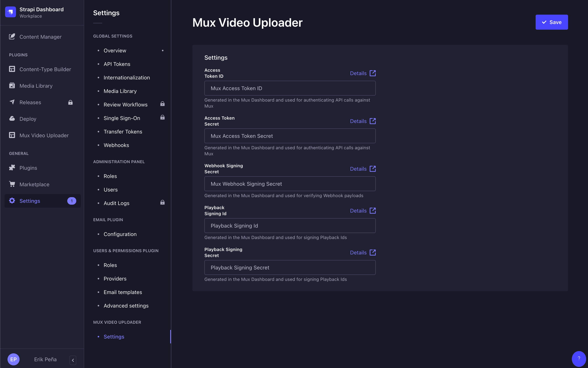Collapse the sidebar with the chevron button
Image resolution: width=588 pixels, height=368 pixels.
[x=73, y=360]
